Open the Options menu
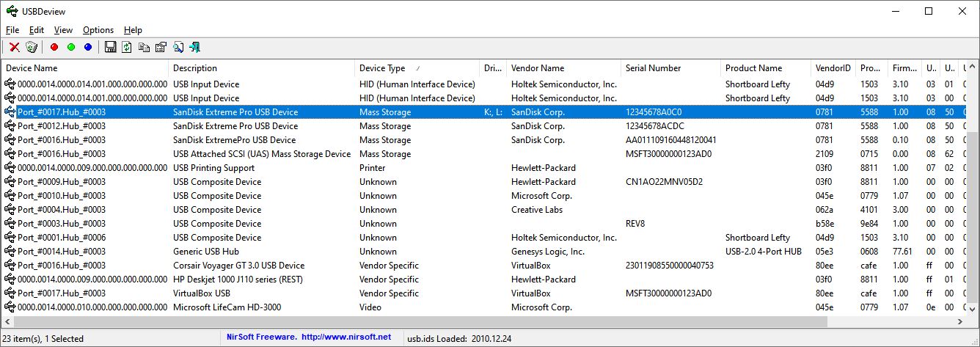Screen dimensions: 980x347 pos(98,30)
